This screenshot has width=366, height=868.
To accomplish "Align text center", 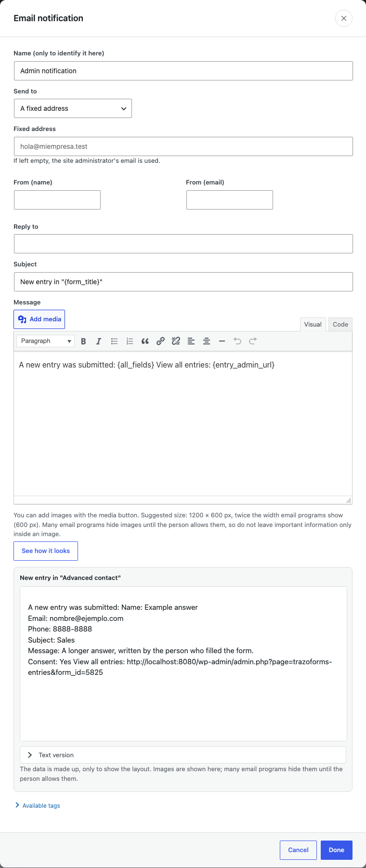I will pyautogui.click(x=207, y=341).
